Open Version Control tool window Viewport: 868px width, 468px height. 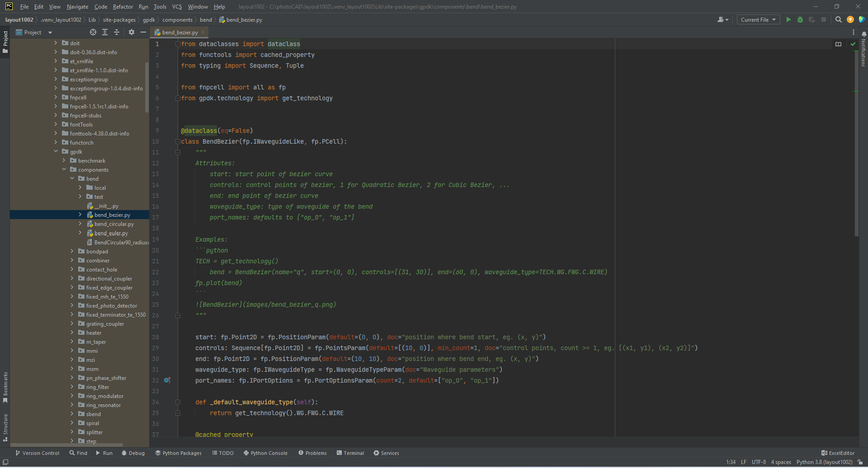[37, 453]
